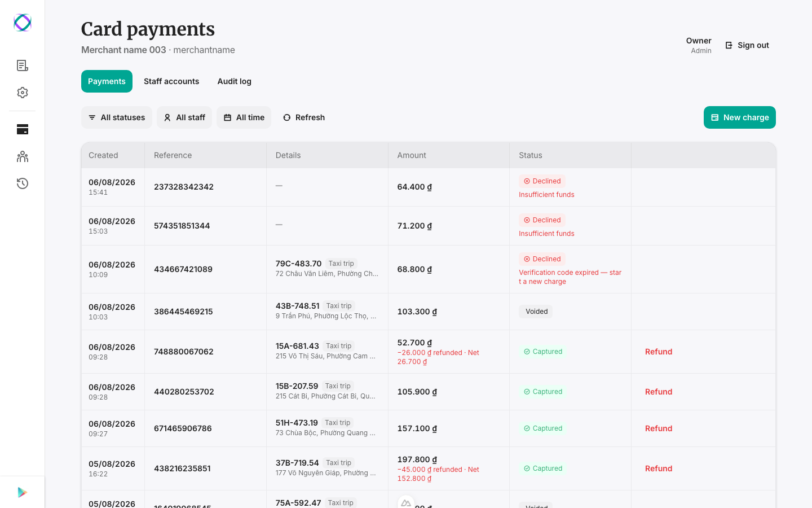Expand the All time date filter

coord(244,117)
